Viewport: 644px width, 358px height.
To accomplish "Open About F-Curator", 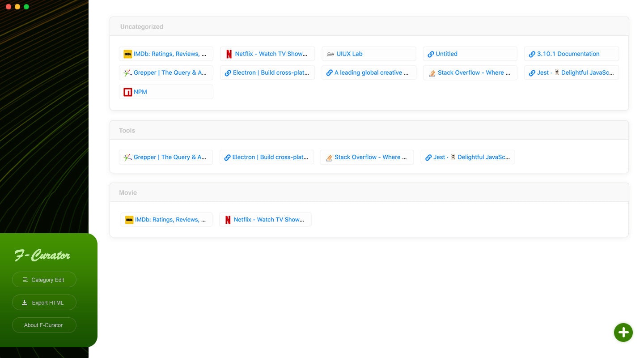I will pos(44,325).
